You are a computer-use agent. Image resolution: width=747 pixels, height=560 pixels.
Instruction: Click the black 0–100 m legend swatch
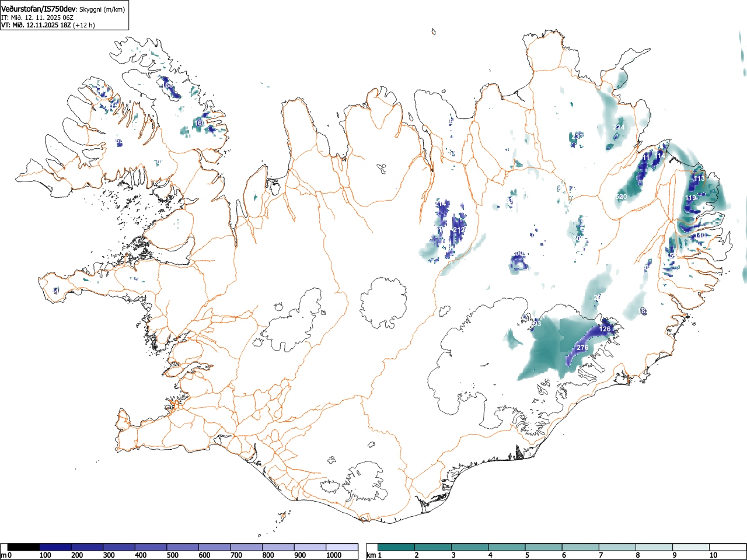coord(23,547)
